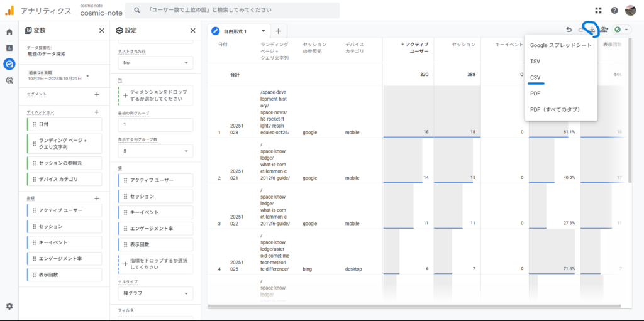
Task: Open the share exploration icon
Action: [604, 30]
